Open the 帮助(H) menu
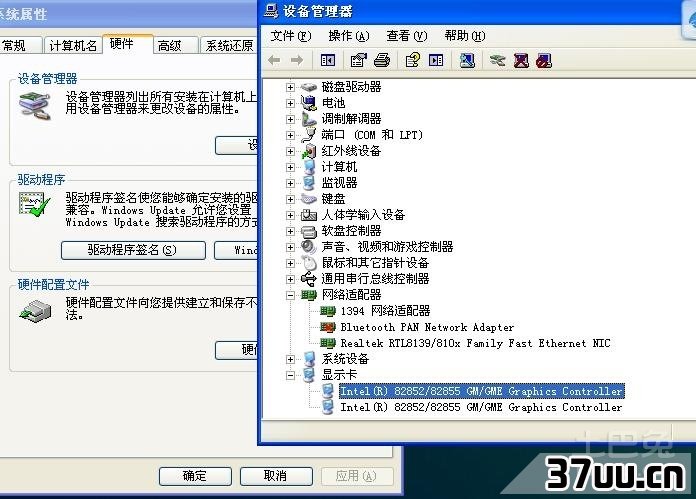696x499 pixels. [x=465, y=36]
